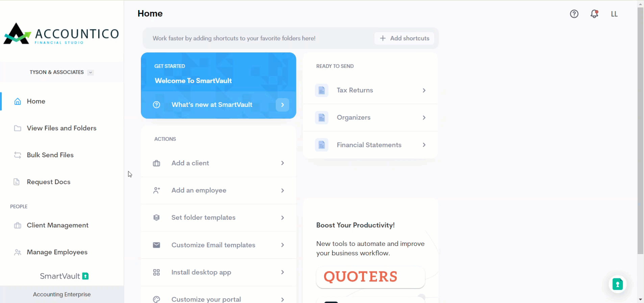Open What's new at SmartVault arrow
This screenshot has height=303, width=644.
coord(282,105)
